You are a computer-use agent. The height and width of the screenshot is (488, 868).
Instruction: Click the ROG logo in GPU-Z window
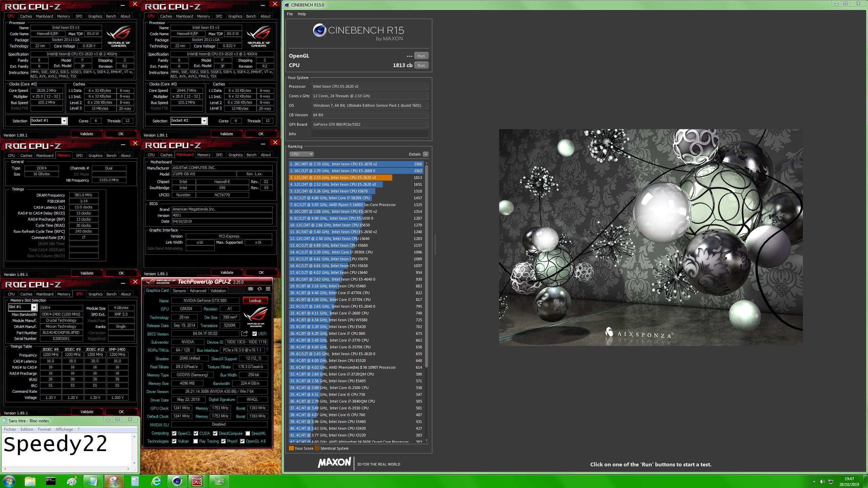[256, 316]
